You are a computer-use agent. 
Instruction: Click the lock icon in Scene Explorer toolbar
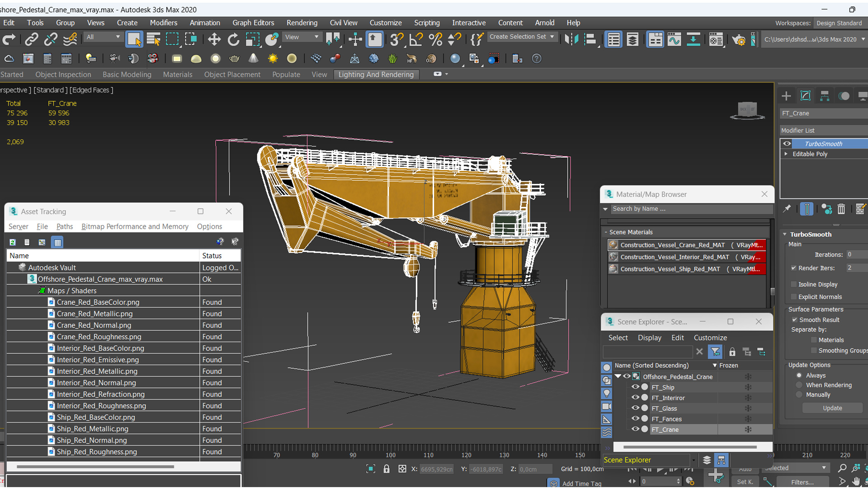point(732,352)
